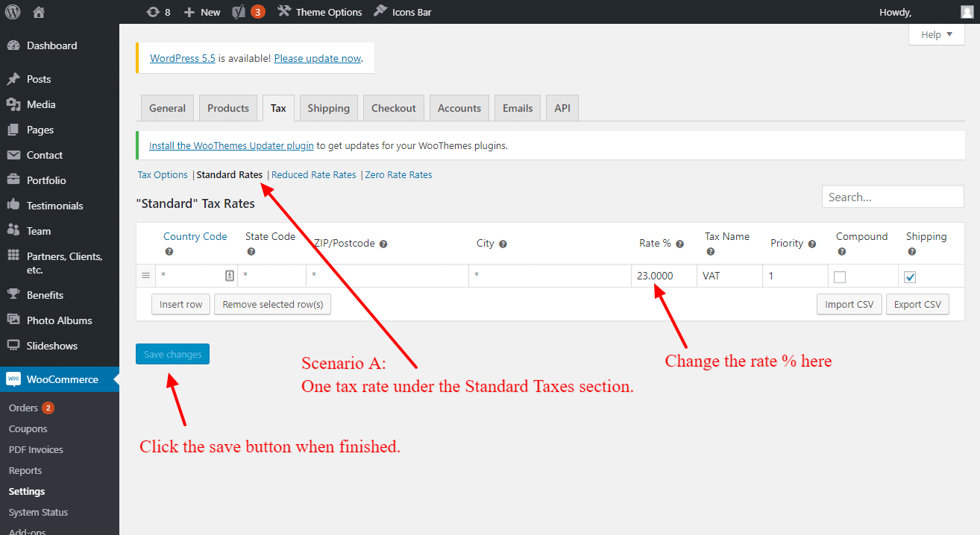Viewport: 980px width, 535px height.
Task: Switch to the Shipping tab
Action: click(328, 108)
